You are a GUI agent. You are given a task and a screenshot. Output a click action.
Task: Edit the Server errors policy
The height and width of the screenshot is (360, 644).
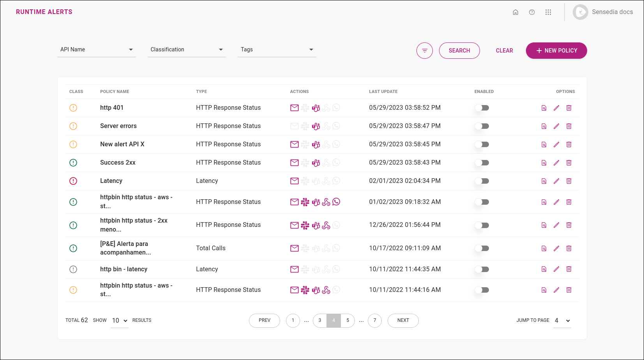tap(556, 126)
